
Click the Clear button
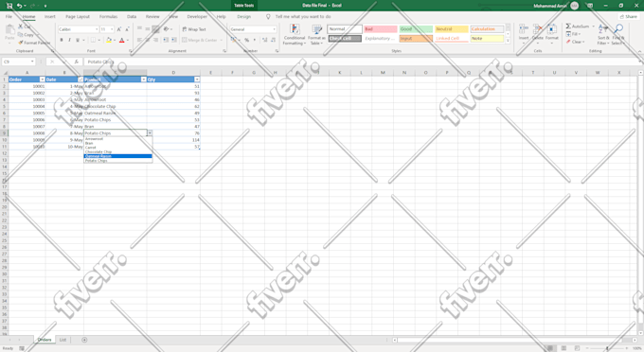coord(576,42)
